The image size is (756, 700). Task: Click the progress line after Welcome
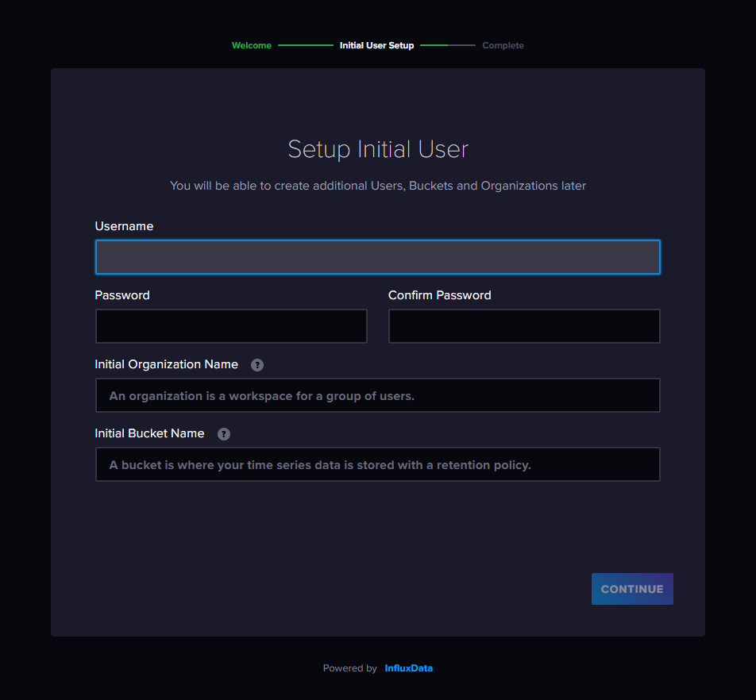pos(306,45)
